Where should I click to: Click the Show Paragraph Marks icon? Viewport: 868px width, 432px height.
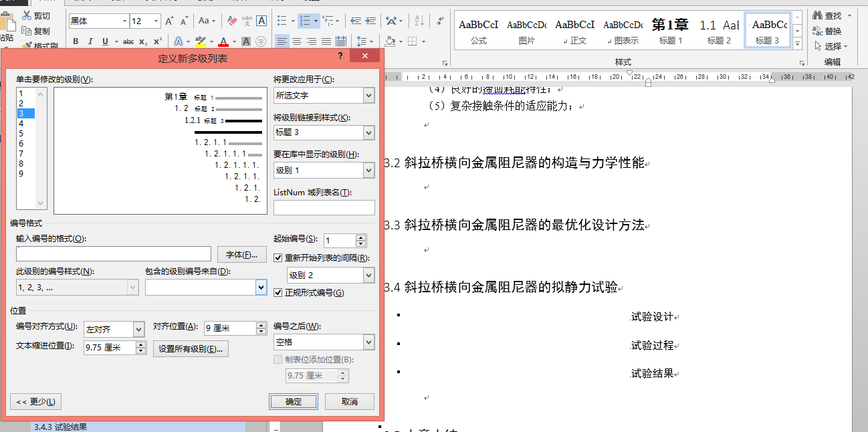point(440,21)
